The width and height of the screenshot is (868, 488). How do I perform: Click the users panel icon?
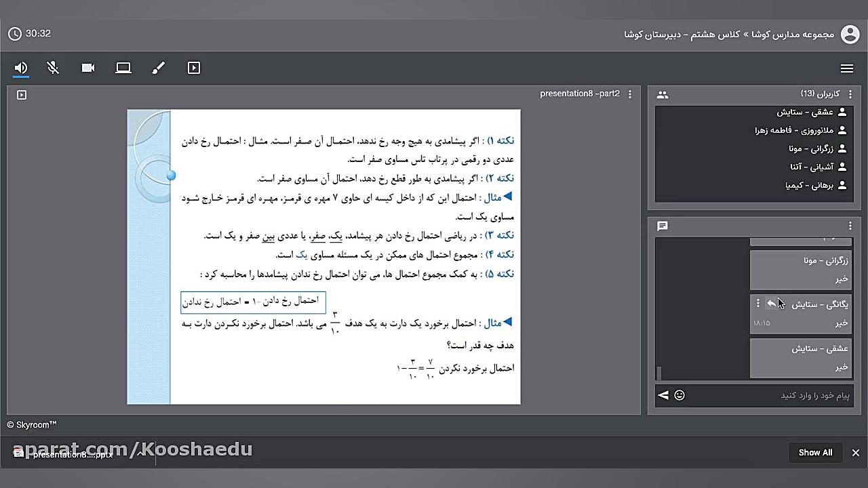point(662,95)
